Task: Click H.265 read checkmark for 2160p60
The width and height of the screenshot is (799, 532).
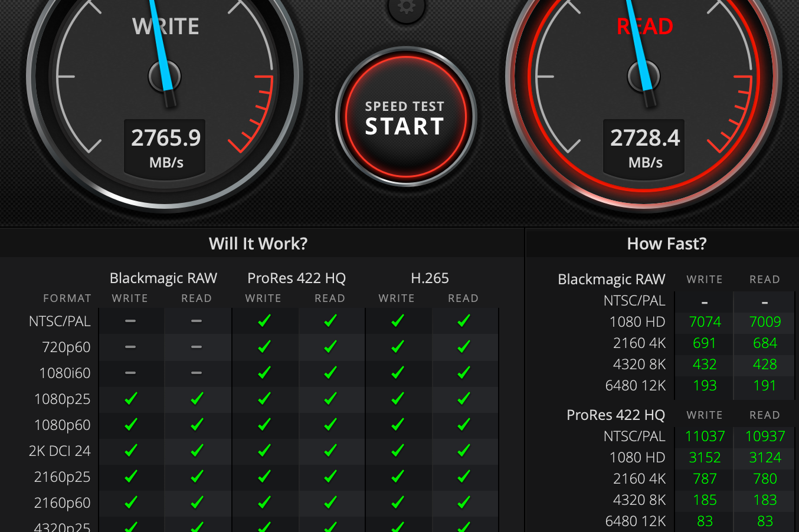Action: click(464, 503)
